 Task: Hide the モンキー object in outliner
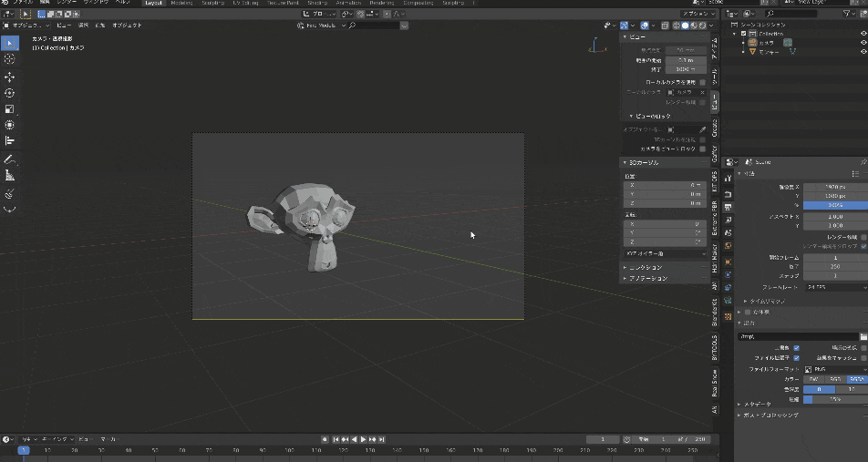point(863,51)
